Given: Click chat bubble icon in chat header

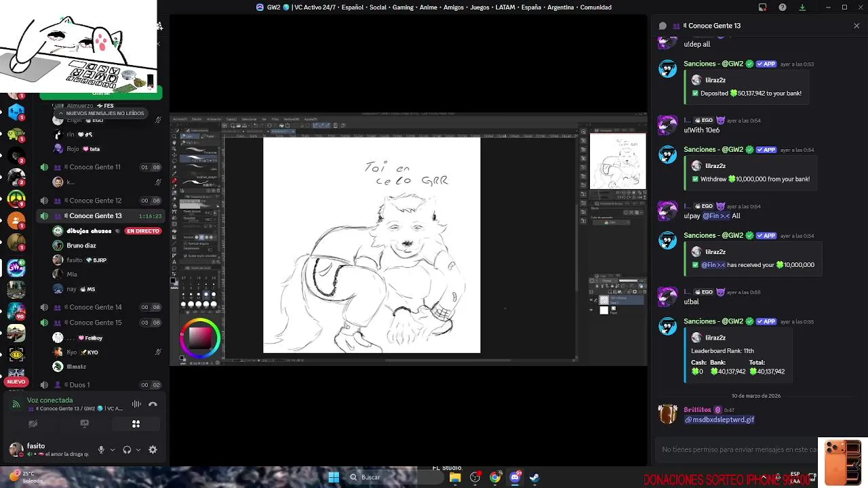Looking at the screenshot, I should tap(663, 26).
